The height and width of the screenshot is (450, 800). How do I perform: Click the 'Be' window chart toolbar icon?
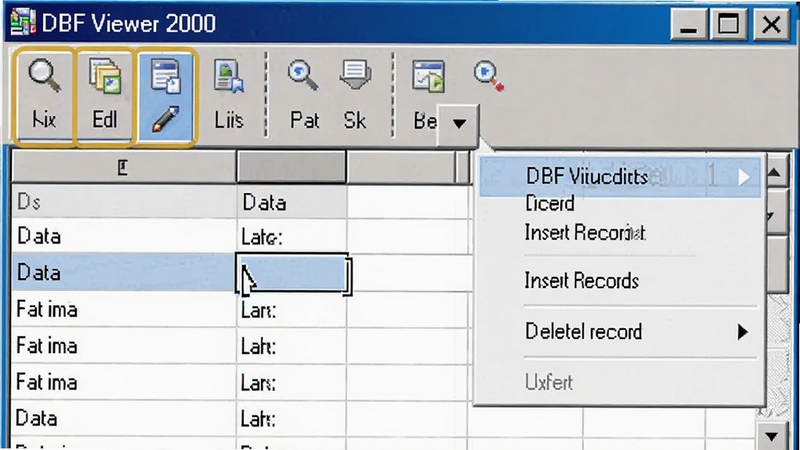click(x=428, y=77)
